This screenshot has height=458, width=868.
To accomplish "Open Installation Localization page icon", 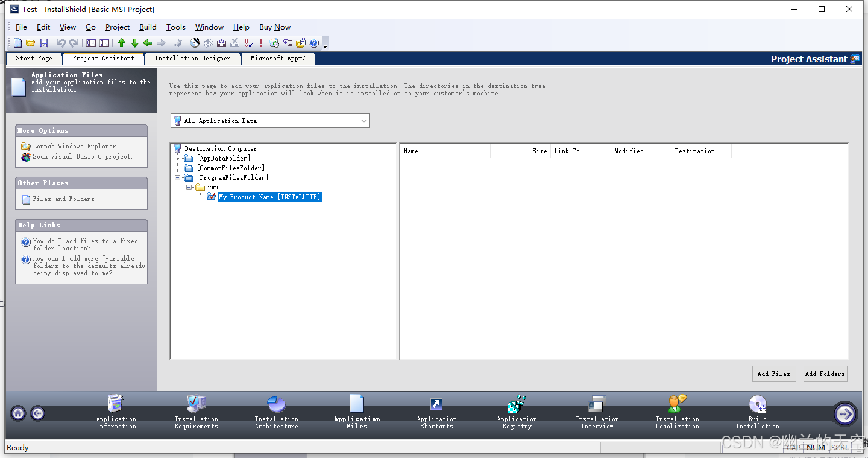I will [677, 403].
